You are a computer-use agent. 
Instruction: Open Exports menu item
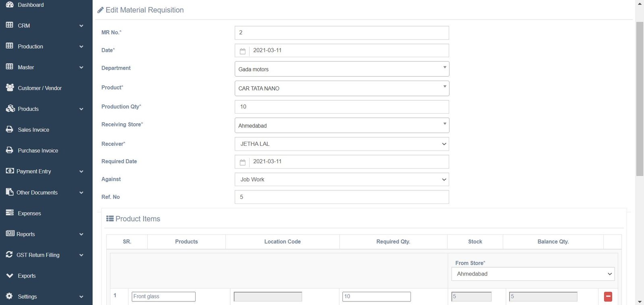pyautogui.click(x=27, y=276)
